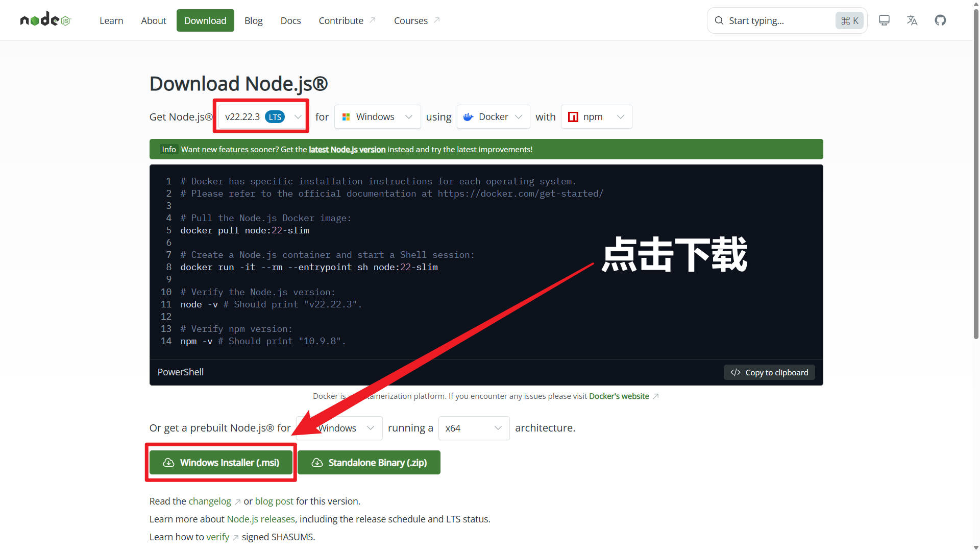Click the download cloud icon on Windows Installer
The height and width of the screenshot is (551, 980).
(168, 463)
